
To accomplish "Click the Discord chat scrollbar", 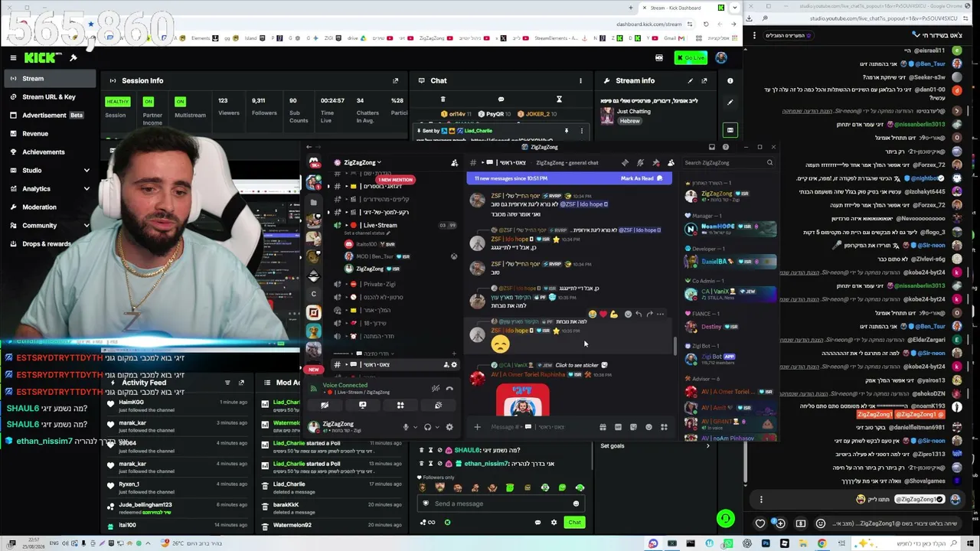I will tap(675, 345).
